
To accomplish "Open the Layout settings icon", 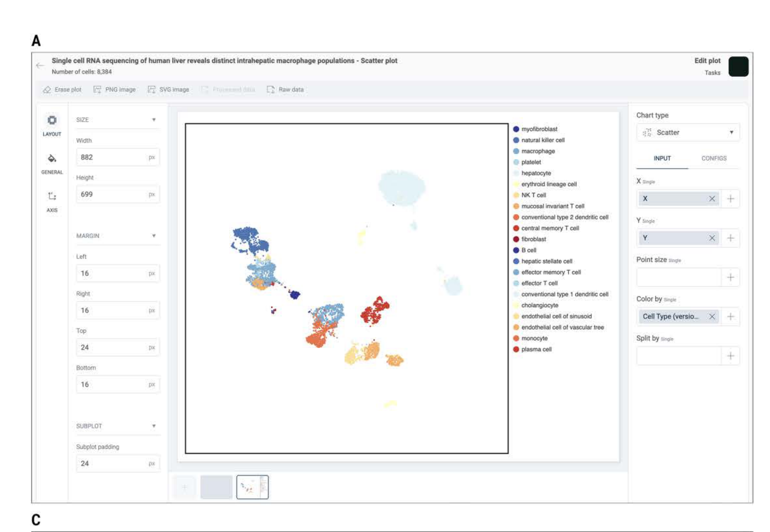I will click(x=52, y=121).
